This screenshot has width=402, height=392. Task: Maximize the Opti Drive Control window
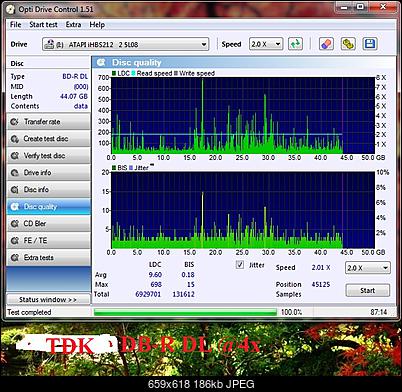[x=361, y=6]
